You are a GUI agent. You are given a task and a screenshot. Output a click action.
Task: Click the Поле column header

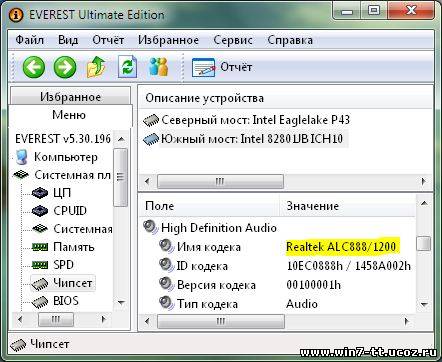[208, 206]
